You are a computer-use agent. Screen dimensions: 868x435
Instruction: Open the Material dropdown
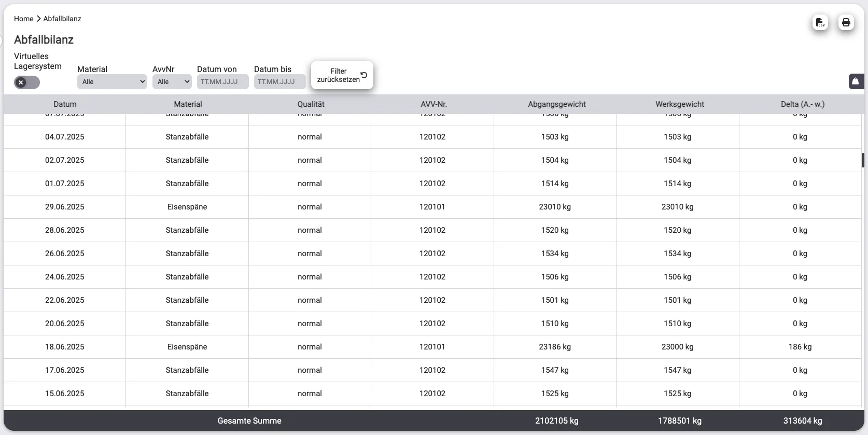point(112,82)
